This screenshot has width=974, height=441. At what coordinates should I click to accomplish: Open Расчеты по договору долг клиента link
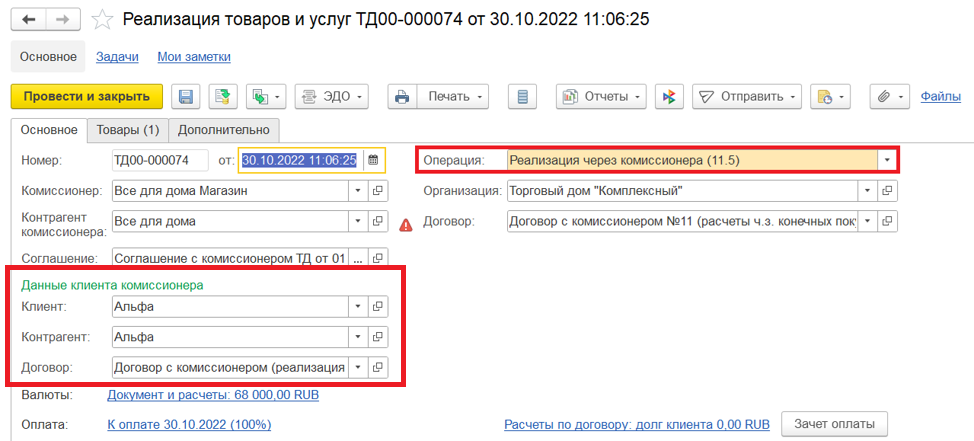pyautogui.click(x=637, y=425)
